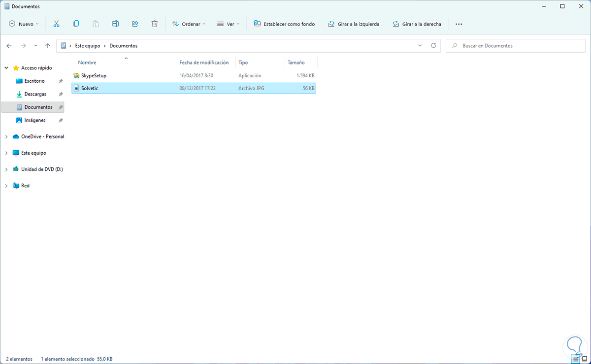Sort by the Tipo column header
This screenshot has height=364, width=591.
243,63
